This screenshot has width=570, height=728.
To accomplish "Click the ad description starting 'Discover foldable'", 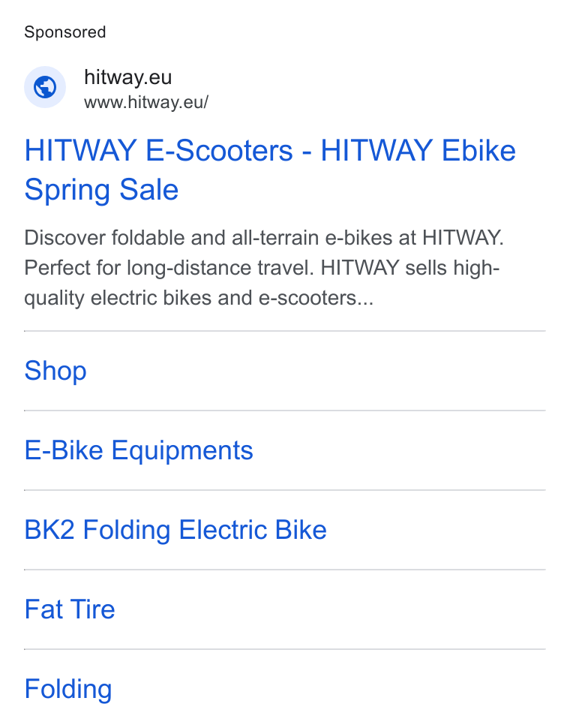I will point(264,268).
